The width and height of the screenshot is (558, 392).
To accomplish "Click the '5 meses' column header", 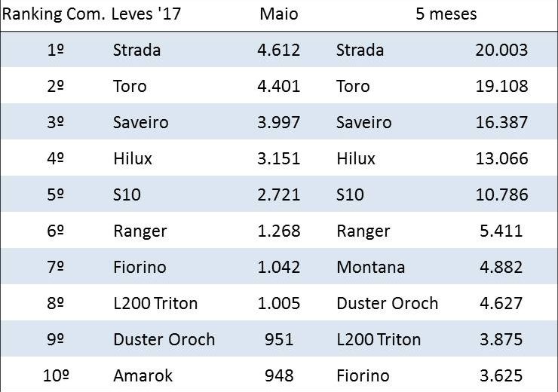I will coord(446,14).
